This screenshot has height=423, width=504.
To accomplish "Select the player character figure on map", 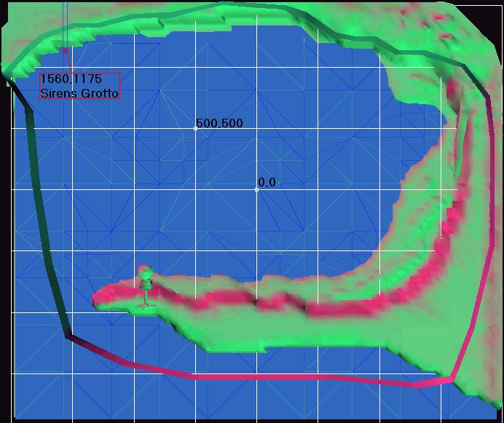I will 145,286.
